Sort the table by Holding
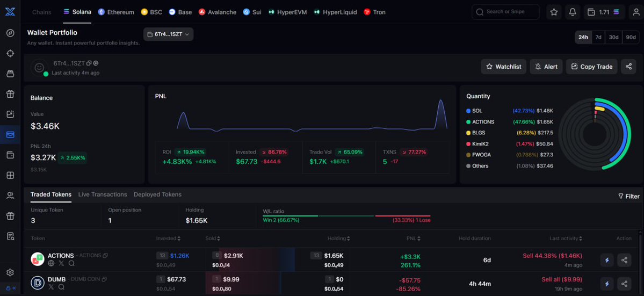644x296 pixels. point(339,239)
